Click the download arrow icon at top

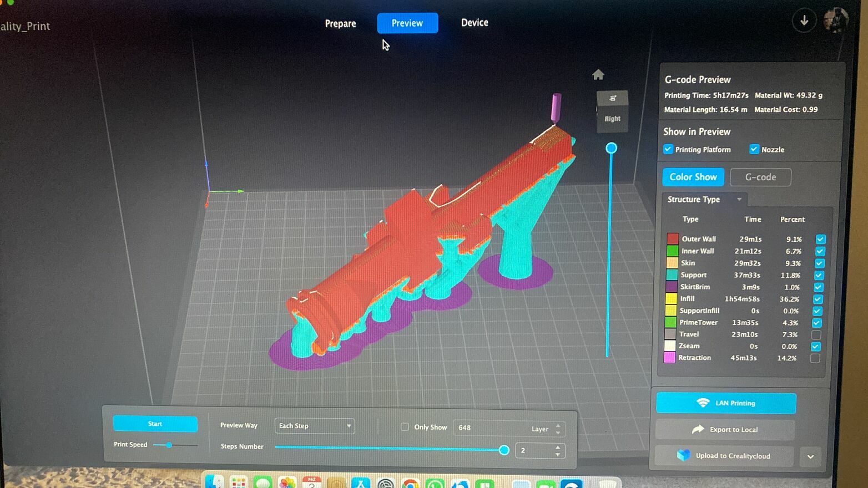pyautogui.click(x=804, y=21)
